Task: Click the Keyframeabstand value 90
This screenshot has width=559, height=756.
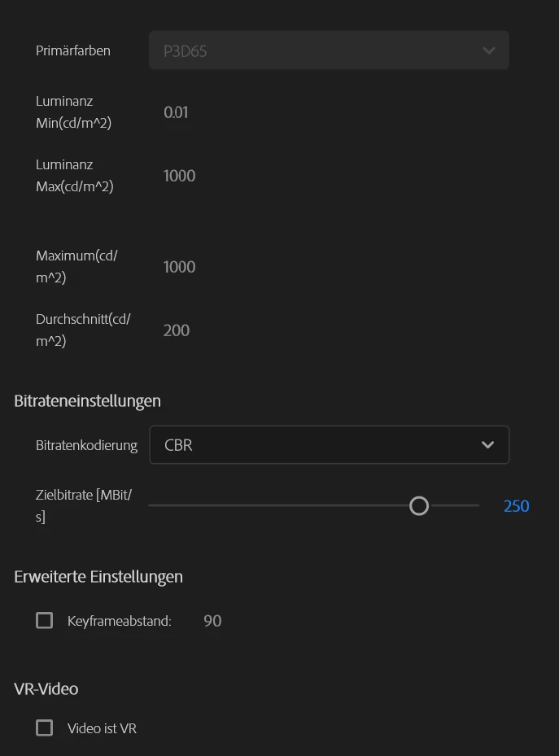Action: tap(212, 621)
